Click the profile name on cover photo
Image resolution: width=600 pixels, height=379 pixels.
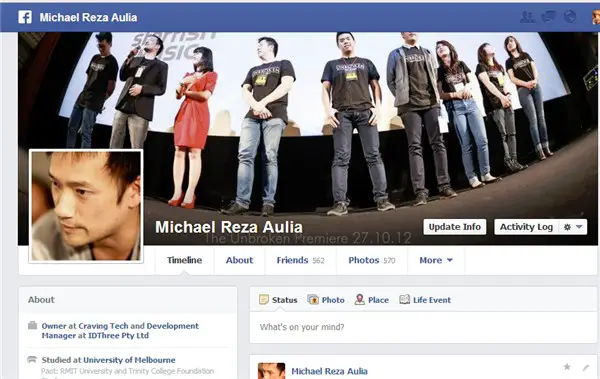(229, 227)
